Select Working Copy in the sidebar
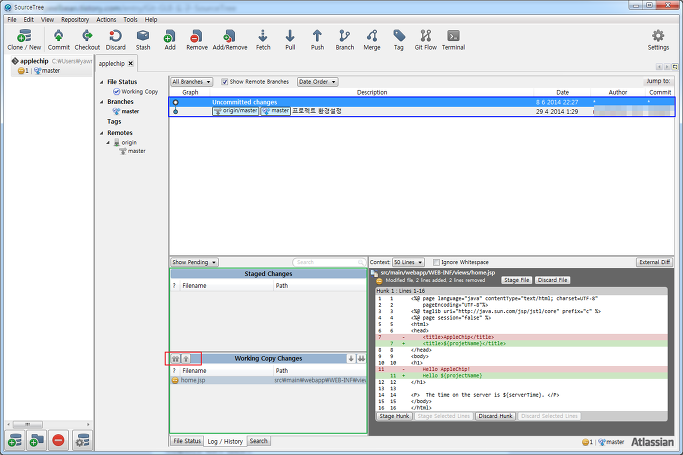 click(135, 91)
